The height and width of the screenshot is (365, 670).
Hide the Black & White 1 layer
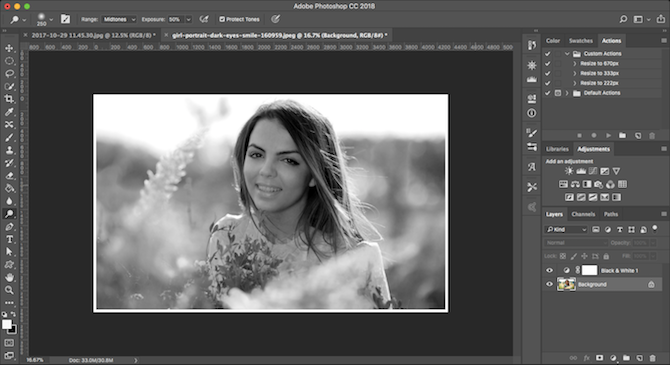550,270
